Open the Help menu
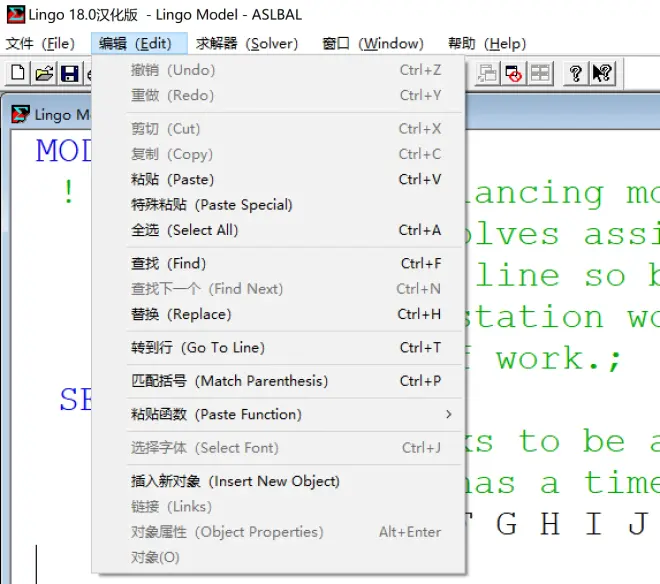This screenshot has height=584, width=660. [487, 43]
